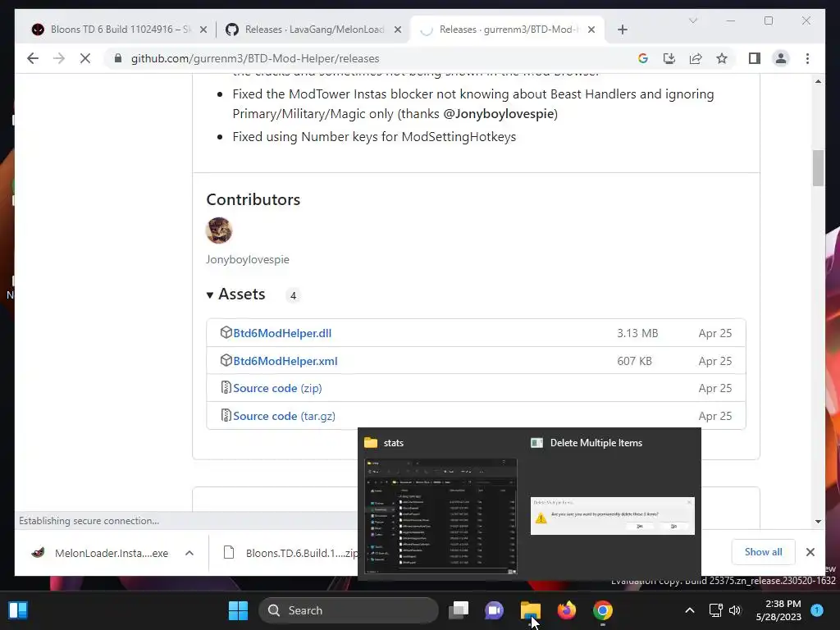Open File Explorer on taskbar
840x630 pixels.
[x=531, y=610]
